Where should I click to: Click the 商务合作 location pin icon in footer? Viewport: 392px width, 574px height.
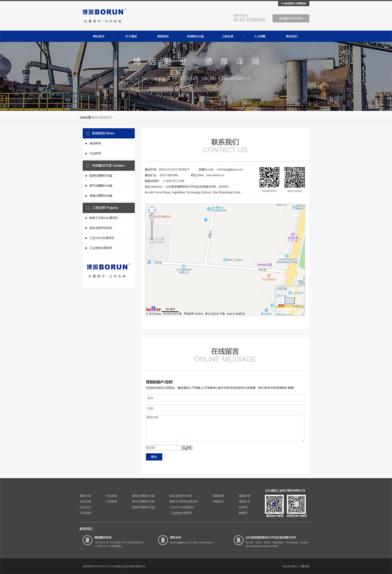pos(163,540)
